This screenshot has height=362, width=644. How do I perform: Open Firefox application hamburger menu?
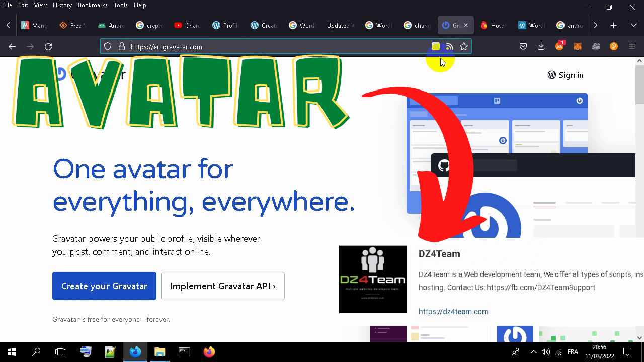pyautogui.click(x=632, y=47)
